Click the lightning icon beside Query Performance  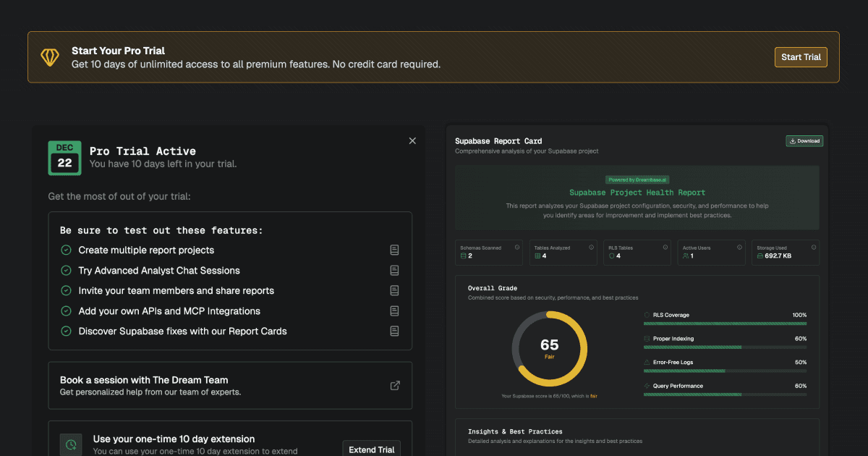point(647,386)
